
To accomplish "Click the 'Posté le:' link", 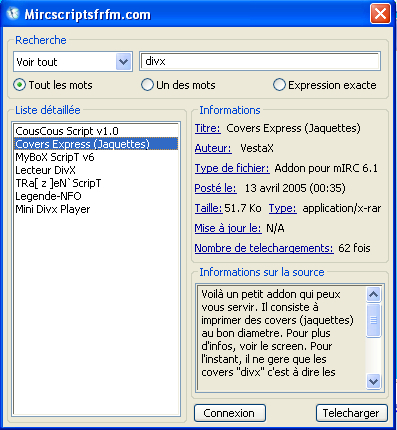I will coord(216,188).
